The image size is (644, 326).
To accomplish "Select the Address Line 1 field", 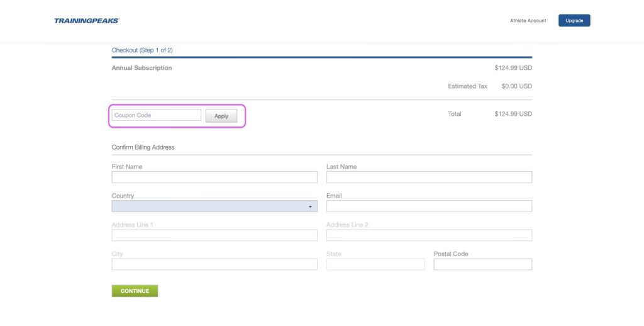I will [214, 235].
